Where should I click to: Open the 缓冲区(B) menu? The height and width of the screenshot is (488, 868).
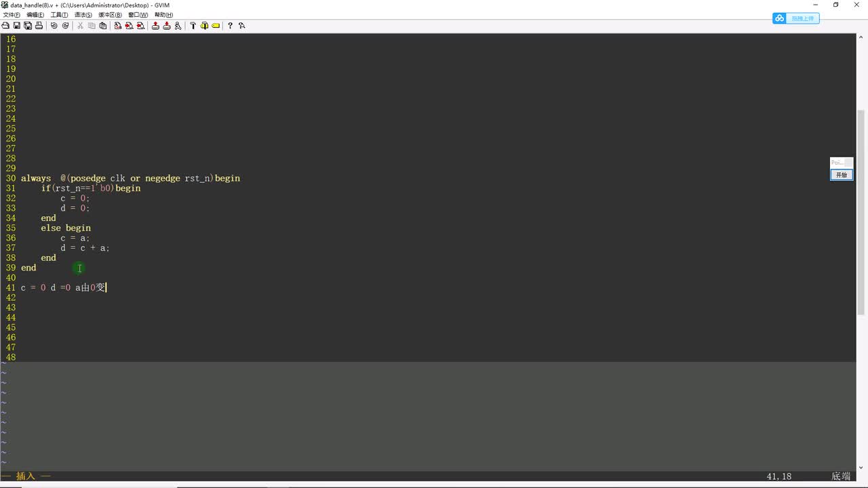pyautogui.click(x=110, y=15)
